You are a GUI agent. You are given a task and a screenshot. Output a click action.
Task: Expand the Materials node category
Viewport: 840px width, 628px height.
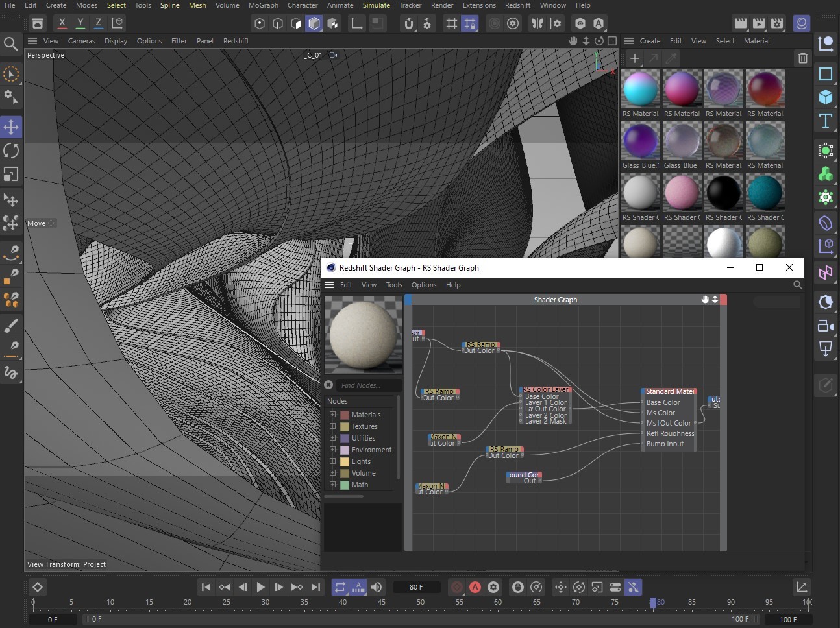coord(332,415)
